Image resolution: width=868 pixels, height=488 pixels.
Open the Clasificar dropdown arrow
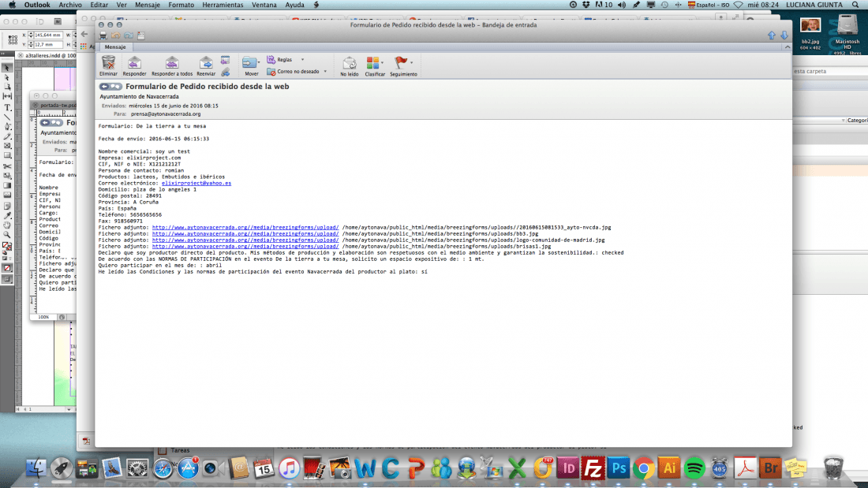382,62
